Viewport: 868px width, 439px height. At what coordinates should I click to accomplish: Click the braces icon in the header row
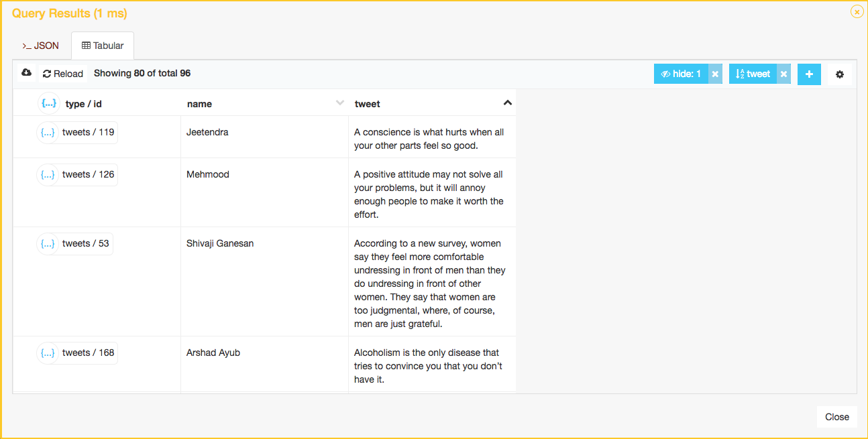pyautogui.click(x=48, y=104)
